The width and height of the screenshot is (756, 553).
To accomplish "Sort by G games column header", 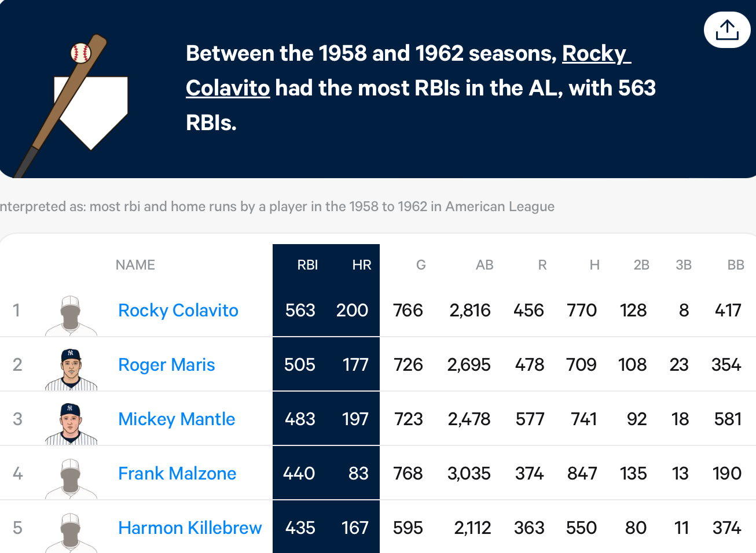I will (421, 265).
